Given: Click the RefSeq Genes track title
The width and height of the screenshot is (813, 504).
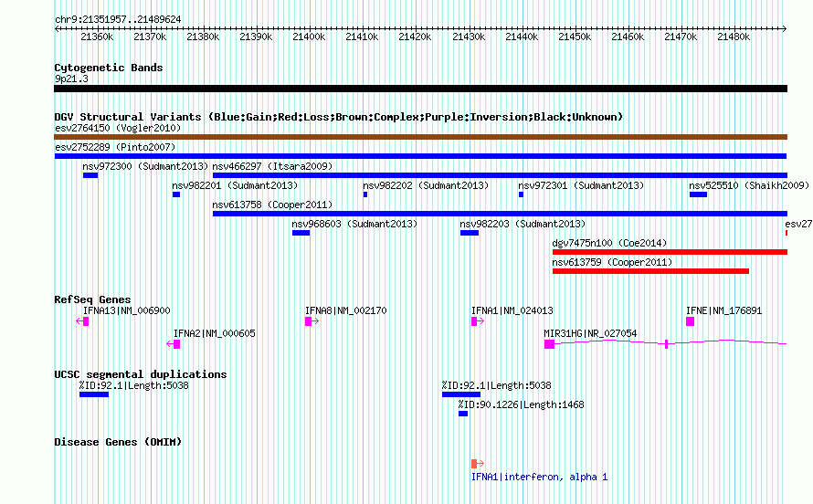Looking at the screenshot, I should pos(92,299).
